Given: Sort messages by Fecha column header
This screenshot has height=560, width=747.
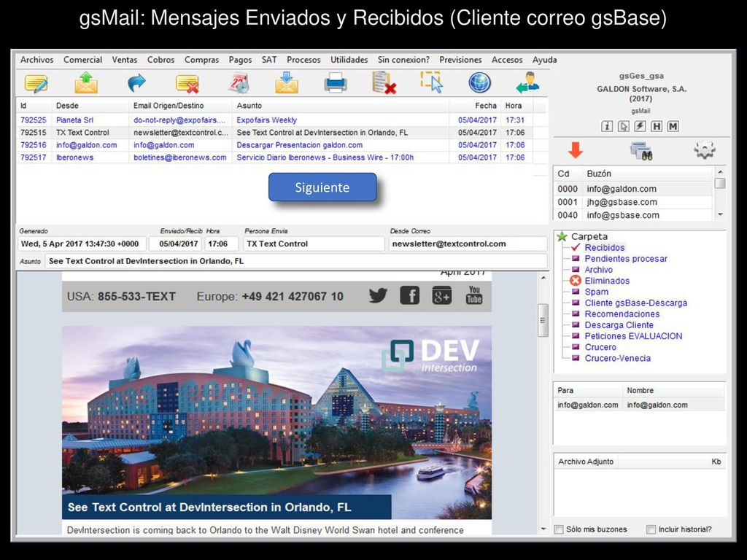Looking at the screenshot, I should [x=475, y=106].
